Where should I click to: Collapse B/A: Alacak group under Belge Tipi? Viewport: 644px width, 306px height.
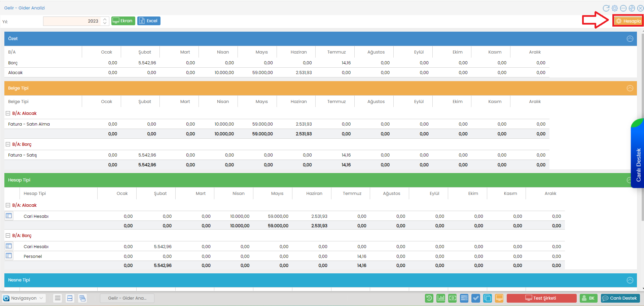8,113
